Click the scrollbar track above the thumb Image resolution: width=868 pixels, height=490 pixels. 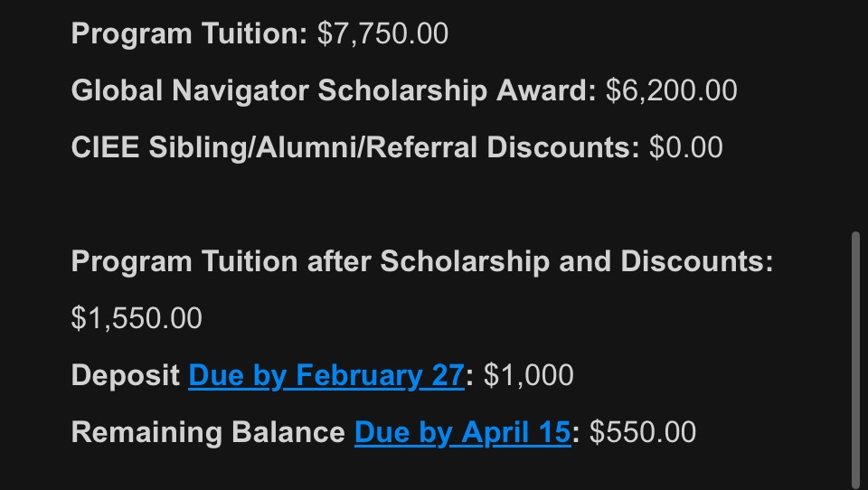click(x=855, y=115)
